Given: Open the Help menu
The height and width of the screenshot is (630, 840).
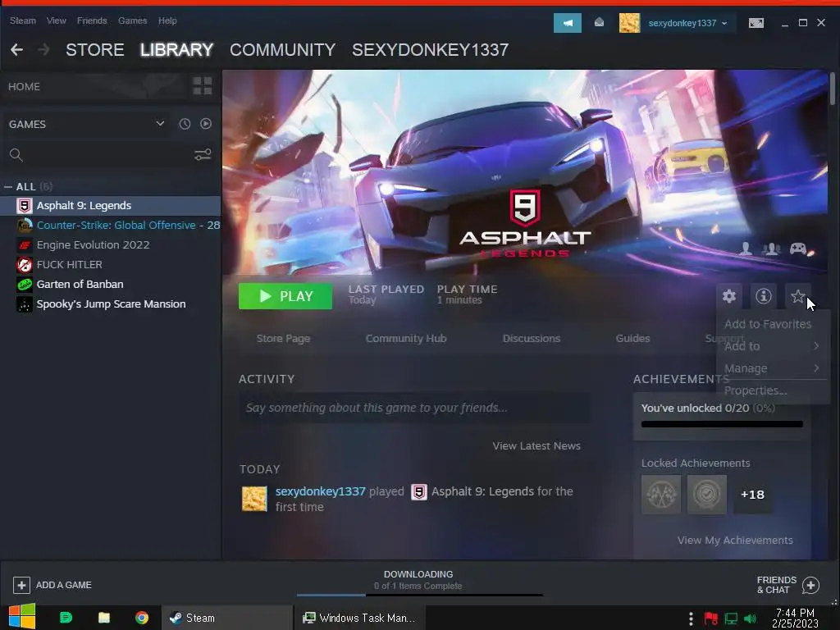Looking at the screenshot, I should 167,21.
